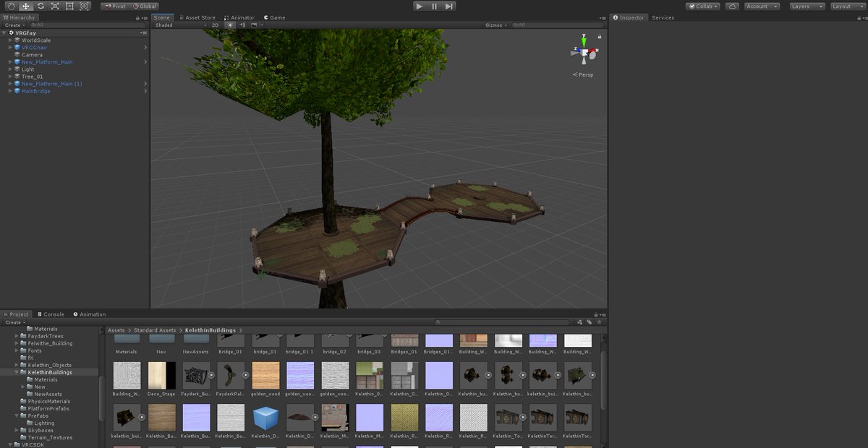This screenshot has height=448, width=868.
Task: Toggle 2D view mode
Action: coord(215,25)
